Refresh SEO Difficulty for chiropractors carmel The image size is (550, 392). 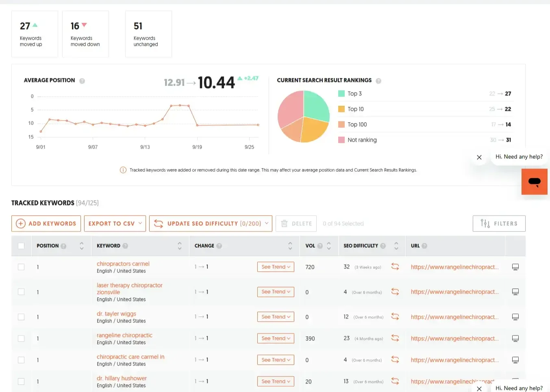point(395,267)
